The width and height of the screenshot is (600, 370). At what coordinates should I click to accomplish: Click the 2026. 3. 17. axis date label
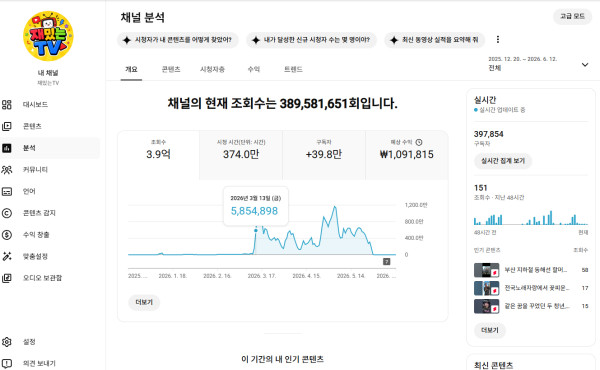click(x=262, y=276)
